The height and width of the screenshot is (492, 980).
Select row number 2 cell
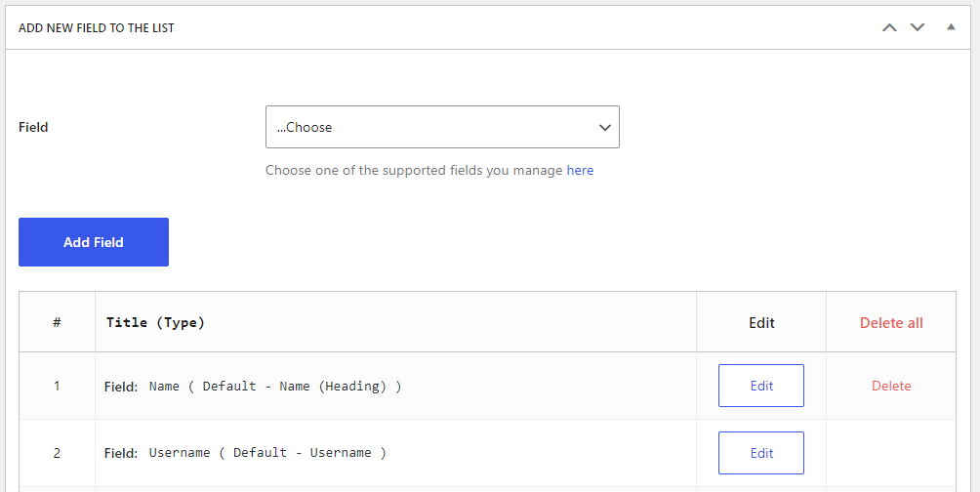click(x=57, y=453)
